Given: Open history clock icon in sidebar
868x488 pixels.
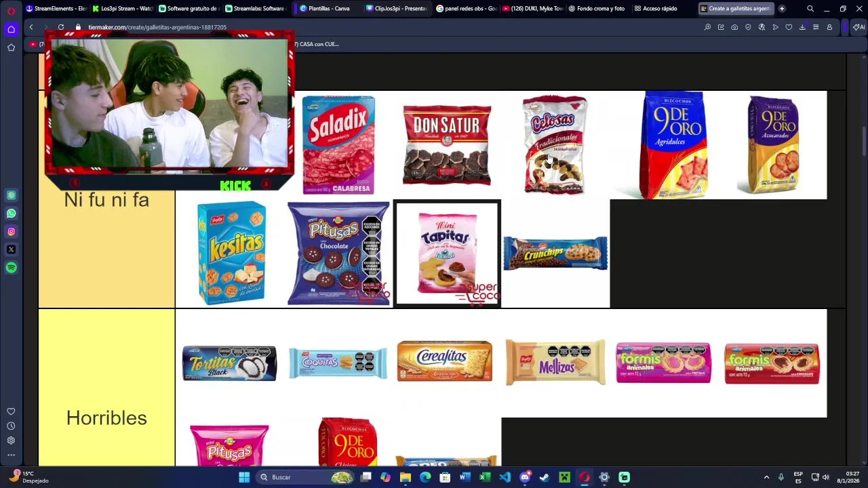Looking at the screenshot, I should click(11, 426).
